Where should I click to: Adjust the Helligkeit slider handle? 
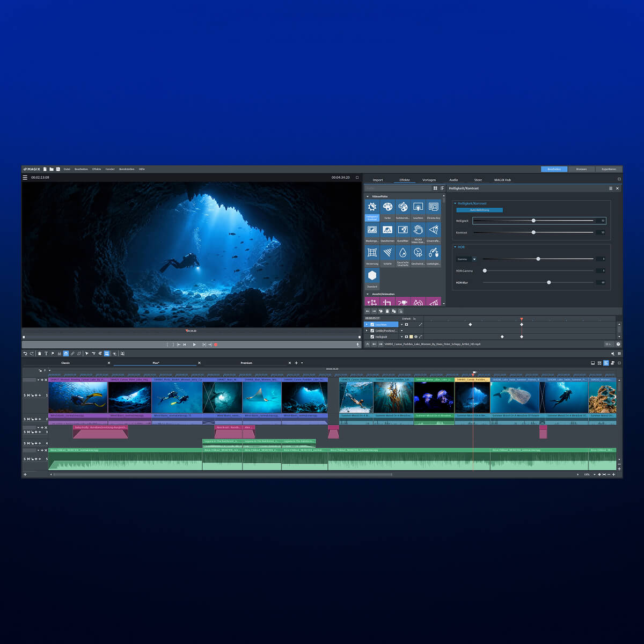coord(533,221)
